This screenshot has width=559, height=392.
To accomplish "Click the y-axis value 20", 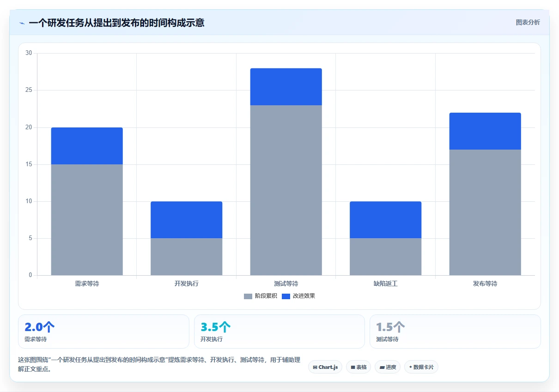I will pos(29,127).
